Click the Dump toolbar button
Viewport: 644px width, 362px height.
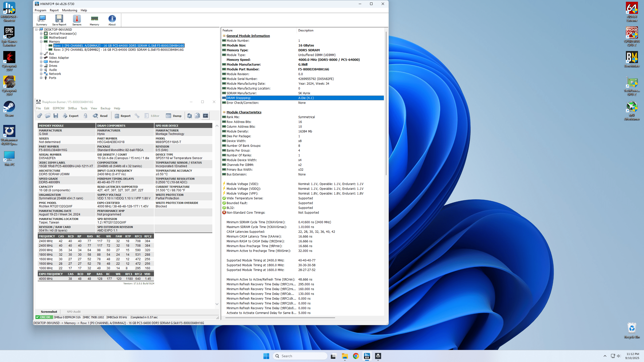tap(174, 116)
